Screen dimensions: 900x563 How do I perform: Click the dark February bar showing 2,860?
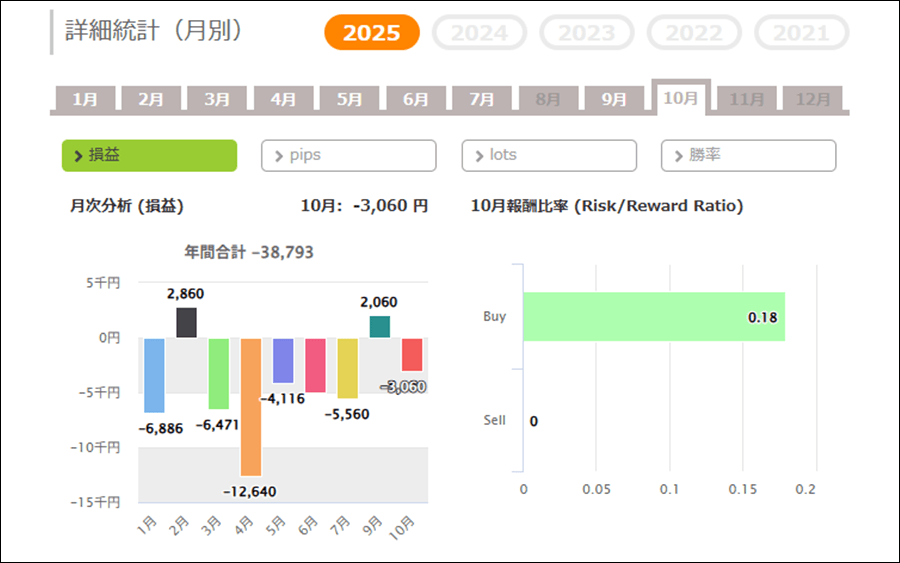pyautogui.click(x=186, y=322)
